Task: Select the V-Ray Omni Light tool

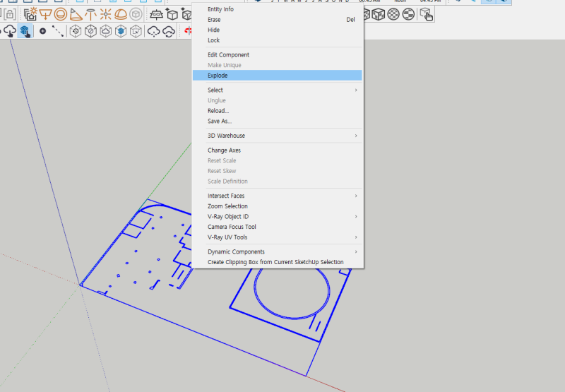Action: tap(105, 14)
